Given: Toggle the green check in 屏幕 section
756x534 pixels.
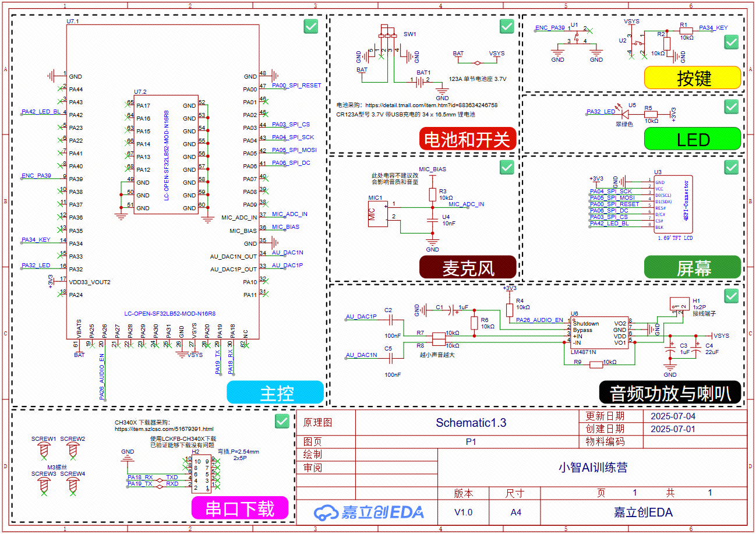Looking at the screenshot, I should tap(731, 168).
